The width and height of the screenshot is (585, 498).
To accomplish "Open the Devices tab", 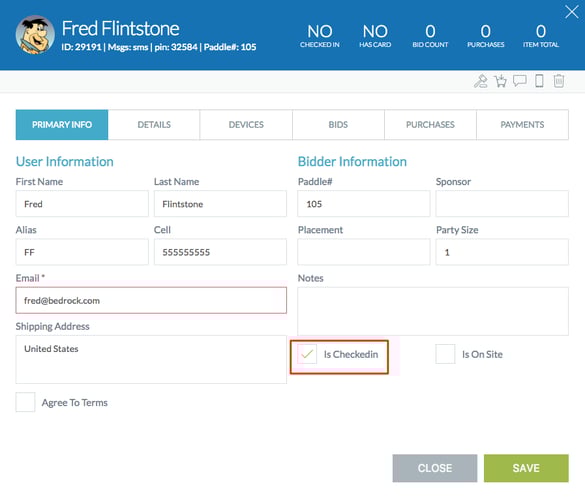I will pyautogui.click(x=246, y=125).
